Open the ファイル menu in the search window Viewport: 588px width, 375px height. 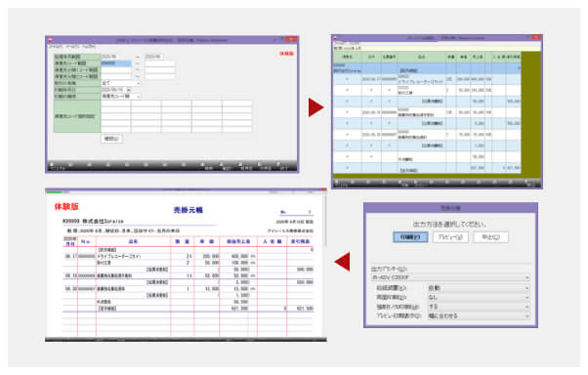[x=56, y=47]
